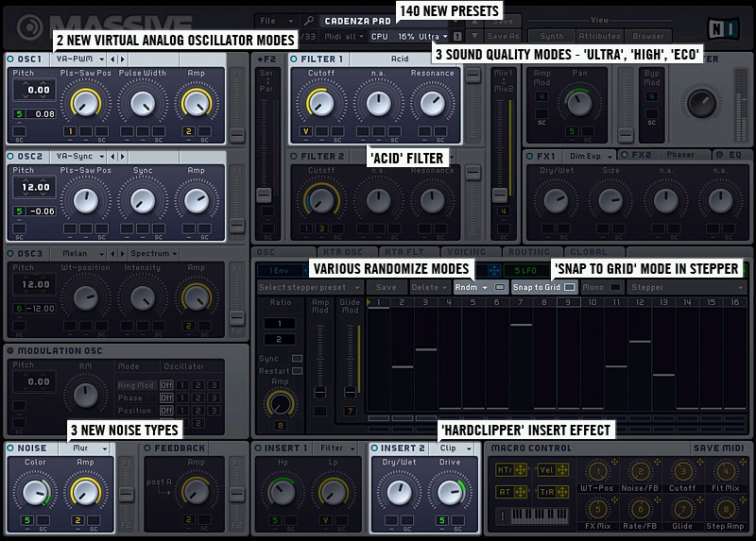Click the AT macro crosshair handle
This screenshot has height=541, width=756.
(x=521, y=492)
